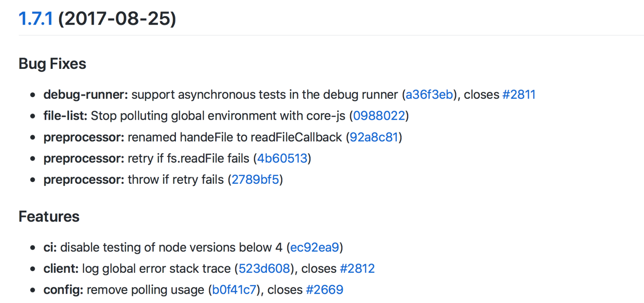Open issue #2811 link
644x303 pixels.
click(519, 95)
